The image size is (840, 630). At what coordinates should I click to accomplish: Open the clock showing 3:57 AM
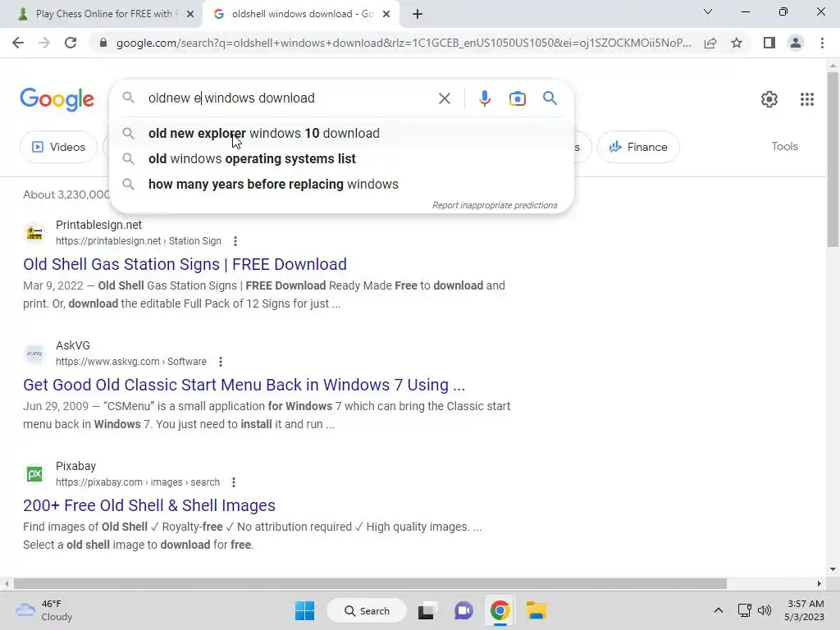click(x=804, y=610)
